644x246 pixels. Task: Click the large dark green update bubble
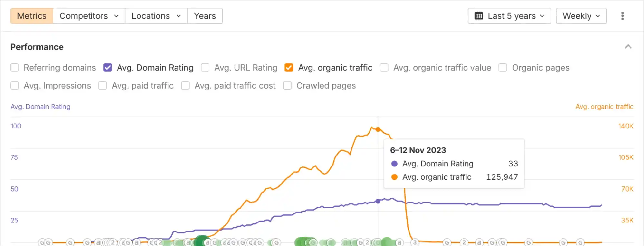click(202, 241)
